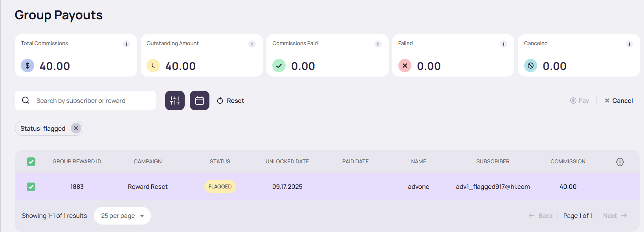
Task: Show info for Total Commissions card
Action: tap(126, 44)
